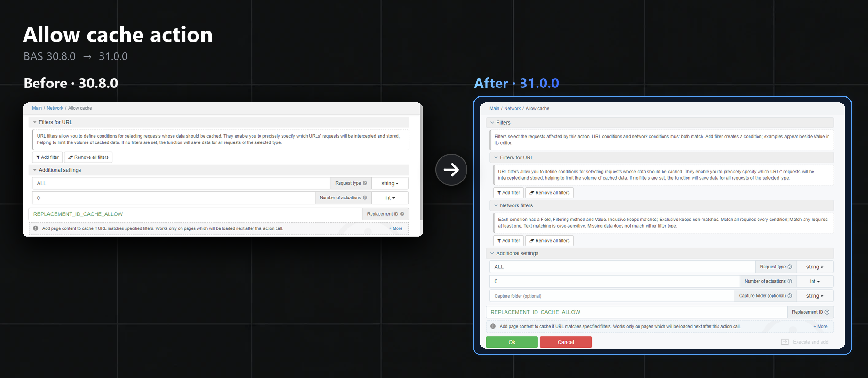Click Replacement ID help icon in Before panel
The height and width of the screenshot is (378, 868).
click(402, 214)
